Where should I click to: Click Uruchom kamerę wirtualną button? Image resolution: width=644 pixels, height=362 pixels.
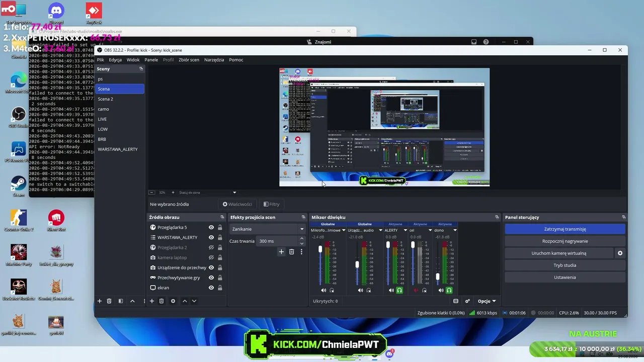(x=558, y=253)
